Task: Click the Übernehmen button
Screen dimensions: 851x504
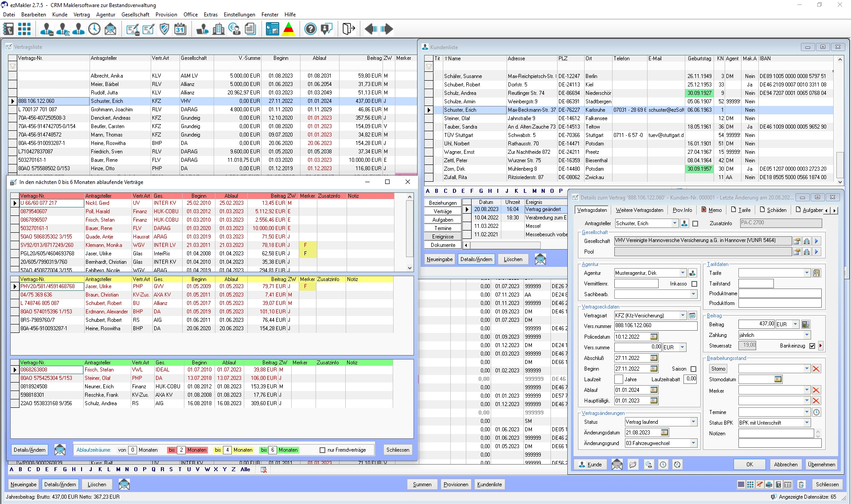Action: (821, 465)
